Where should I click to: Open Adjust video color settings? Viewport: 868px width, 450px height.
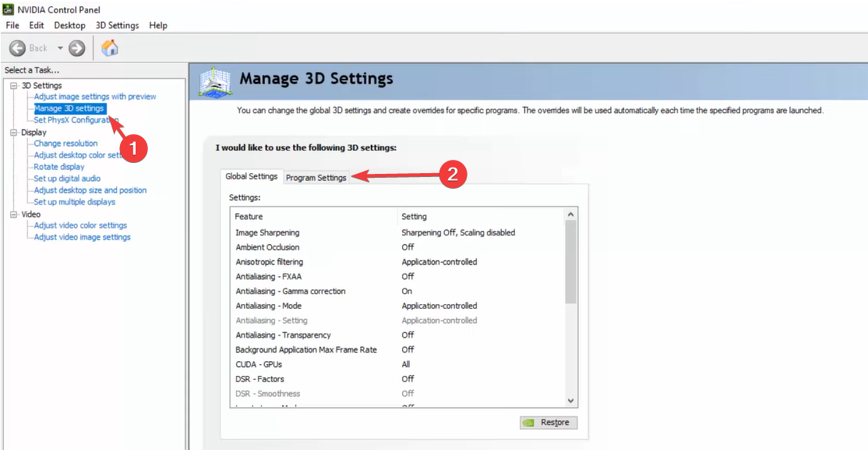(80, 225)
